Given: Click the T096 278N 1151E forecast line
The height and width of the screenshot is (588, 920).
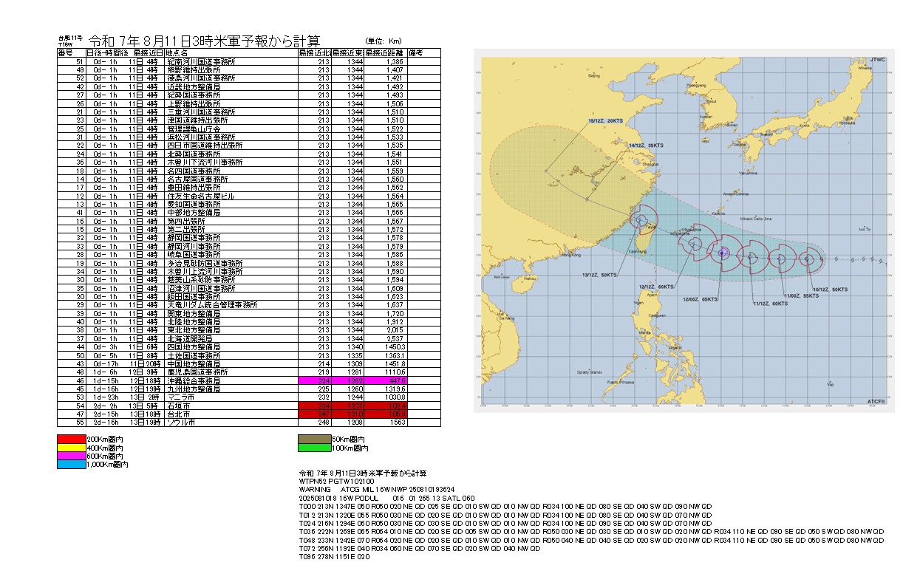Looking at the screenshot, I should (334, 556).
